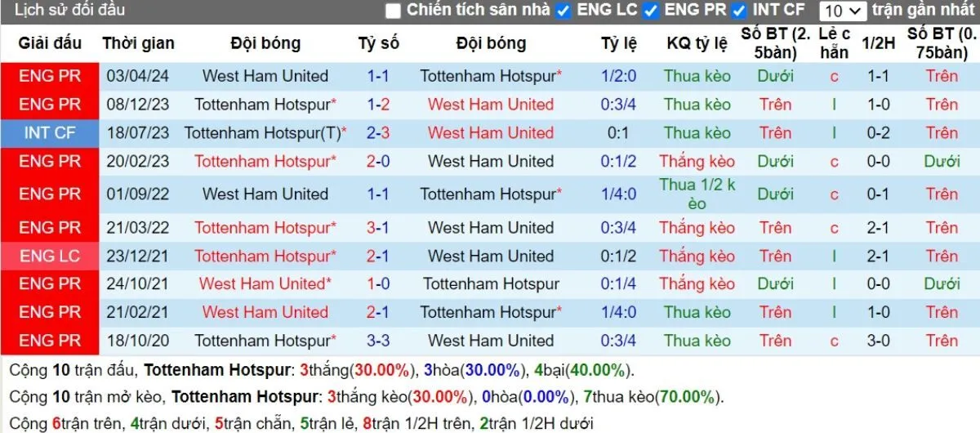The width and height of the screenshot is (980, 433).
Task: Click ENG PR badge for 03/04/24 match
Action: [x=50, y=76]
